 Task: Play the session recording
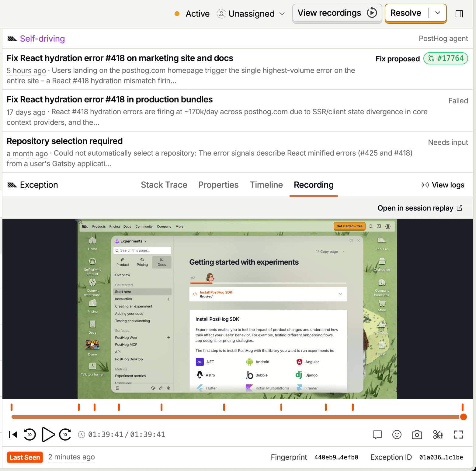point(48,435)
